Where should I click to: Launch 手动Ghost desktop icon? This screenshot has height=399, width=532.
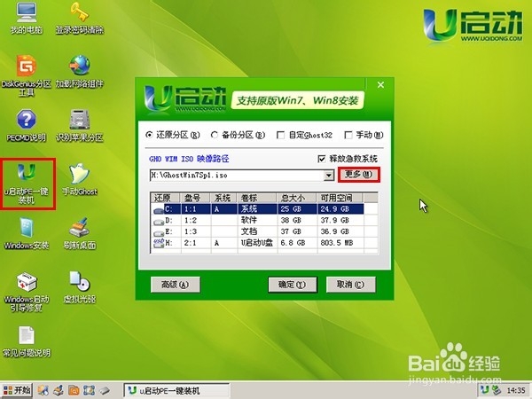click(x=80, y=180)
